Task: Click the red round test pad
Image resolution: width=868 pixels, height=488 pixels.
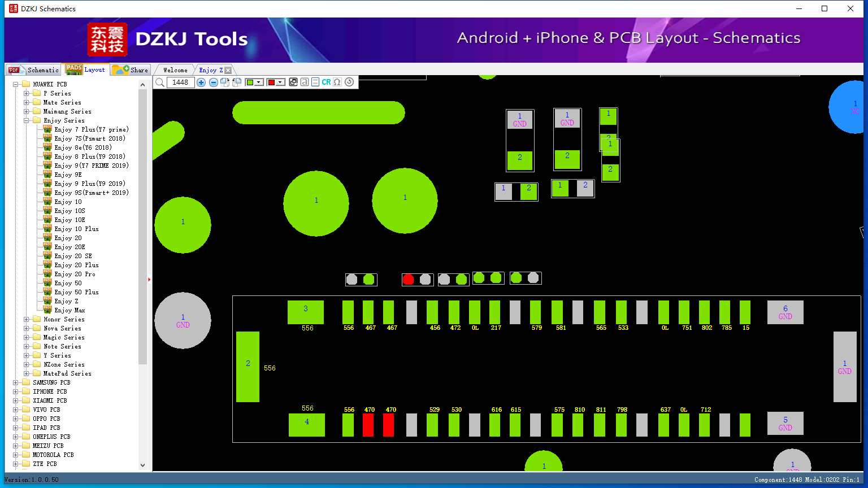Action: tap(408, 280)
